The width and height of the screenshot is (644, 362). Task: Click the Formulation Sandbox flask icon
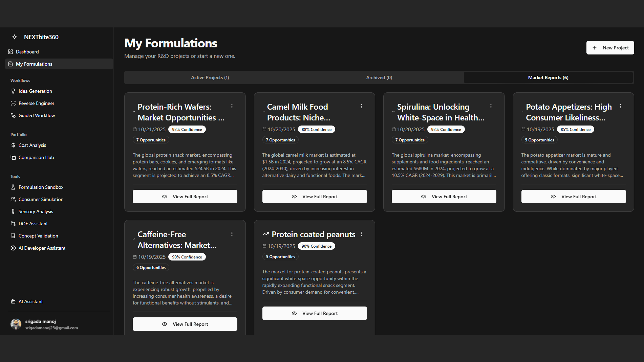13,187
